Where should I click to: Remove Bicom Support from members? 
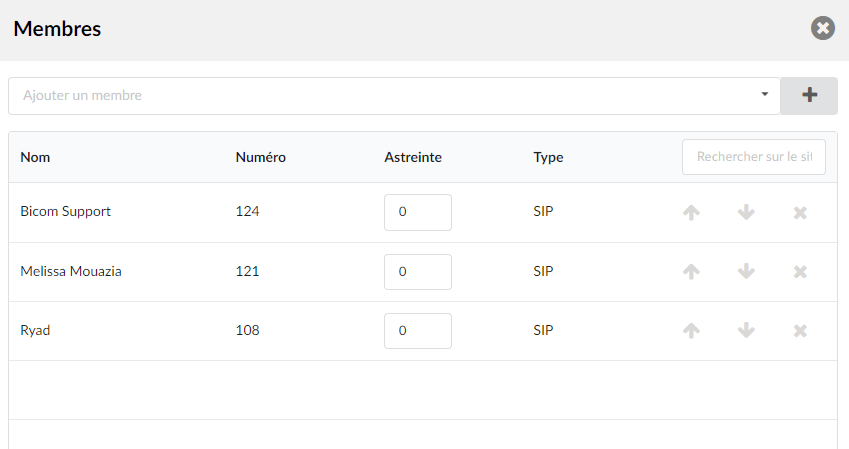(800, 213)
